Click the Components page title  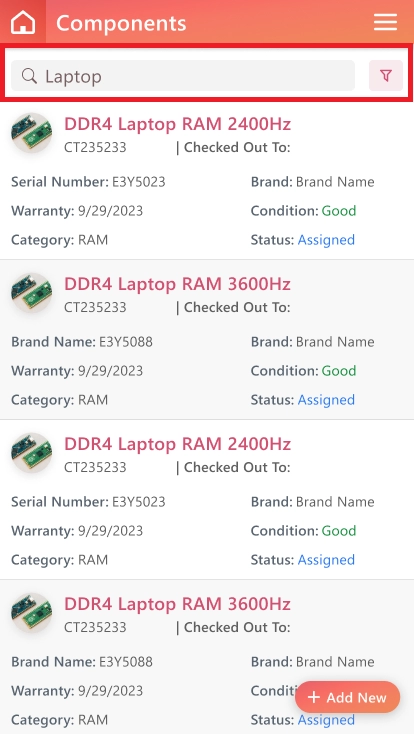point(121,23)
